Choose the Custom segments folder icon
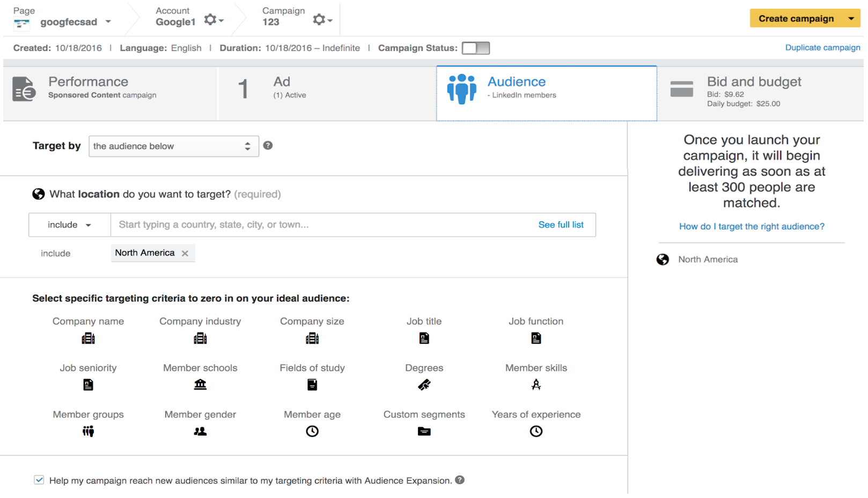868x498 pixels. [x=424, y=431]
